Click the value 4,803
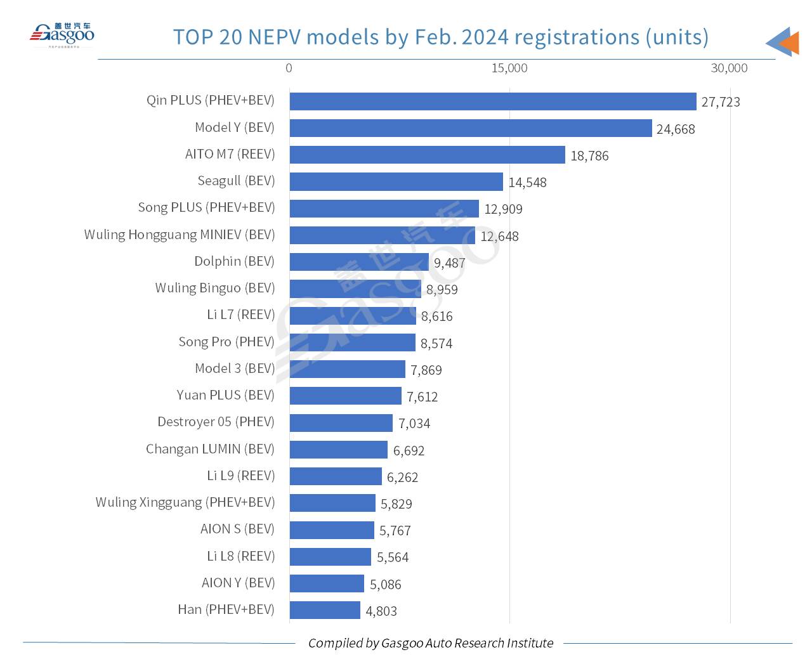Viewport: 812px width, 671px height. pyautogui.click(x=381, y=611)
